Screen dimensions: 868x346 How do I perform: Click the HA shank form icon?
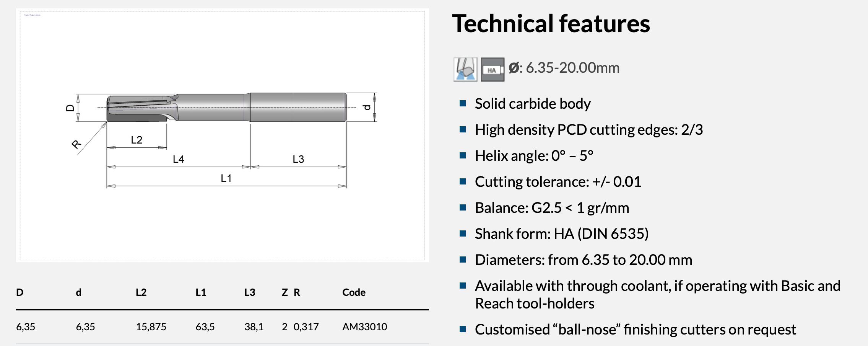pyautogui.click(x=493, y=70)
